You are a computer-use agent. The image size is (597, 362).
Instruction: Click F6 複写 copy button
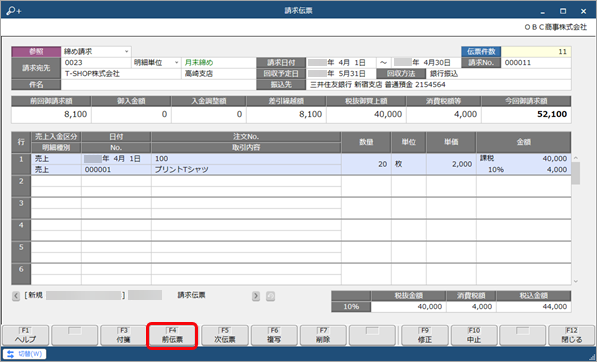coord(274,335)
